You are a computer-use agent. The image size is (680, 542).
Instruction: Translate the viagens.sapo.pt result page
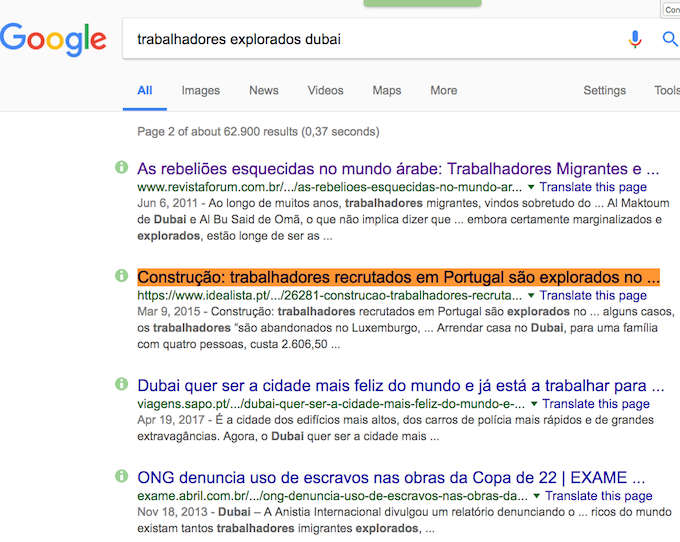point(596,404)
